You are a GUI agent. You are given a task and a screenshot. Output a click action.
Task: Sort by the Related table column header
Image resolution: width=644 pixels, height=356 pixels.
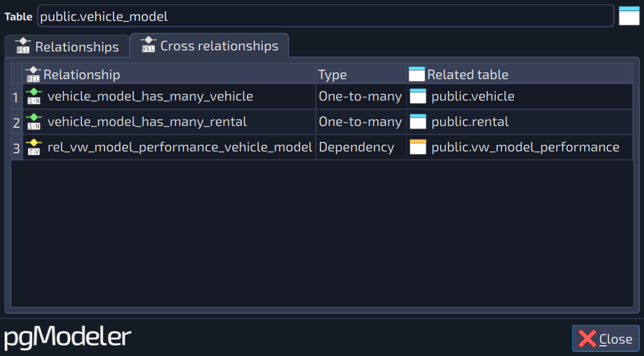coord(520,75)
